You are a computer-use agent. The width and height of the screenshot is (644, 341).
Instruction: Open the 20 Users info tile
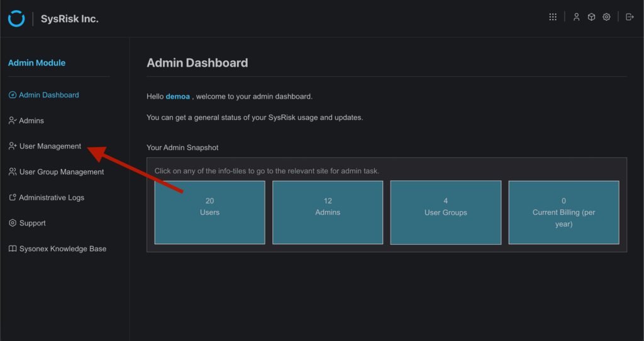pyautogui.click(x=210, y=212)
